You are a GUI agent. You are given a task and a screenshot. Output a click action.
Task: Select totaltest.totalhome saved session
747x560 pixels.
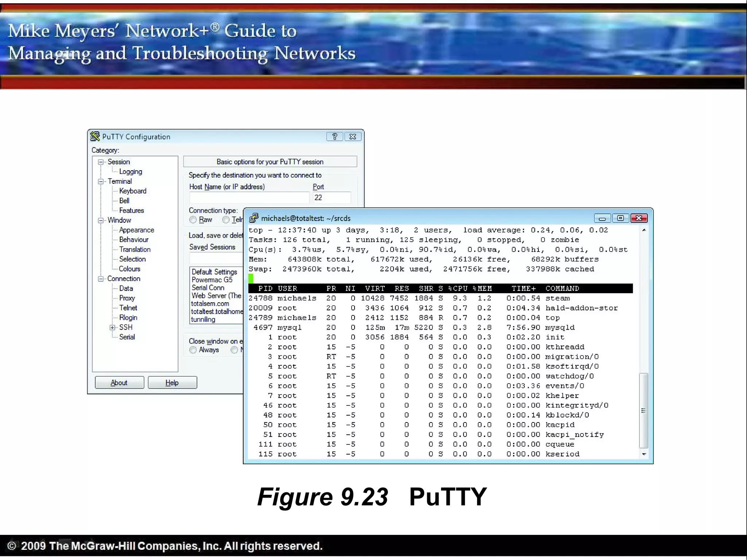(217, 311)
